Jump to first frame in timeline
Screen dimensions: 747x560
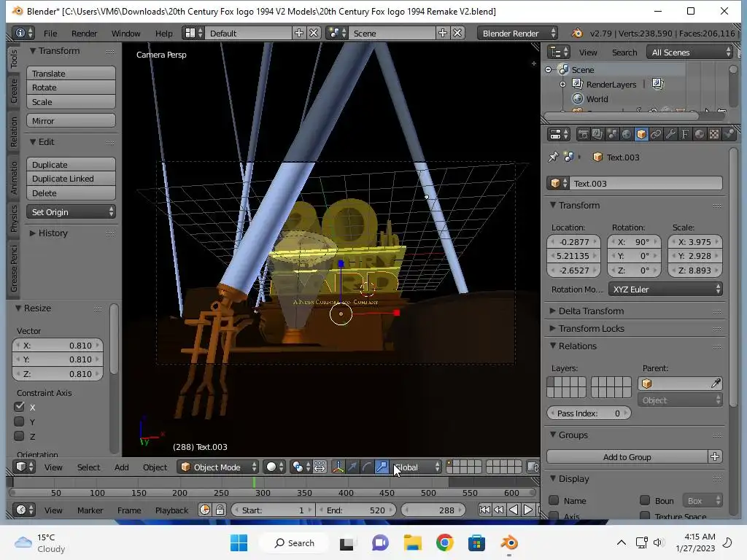(484, 510)
